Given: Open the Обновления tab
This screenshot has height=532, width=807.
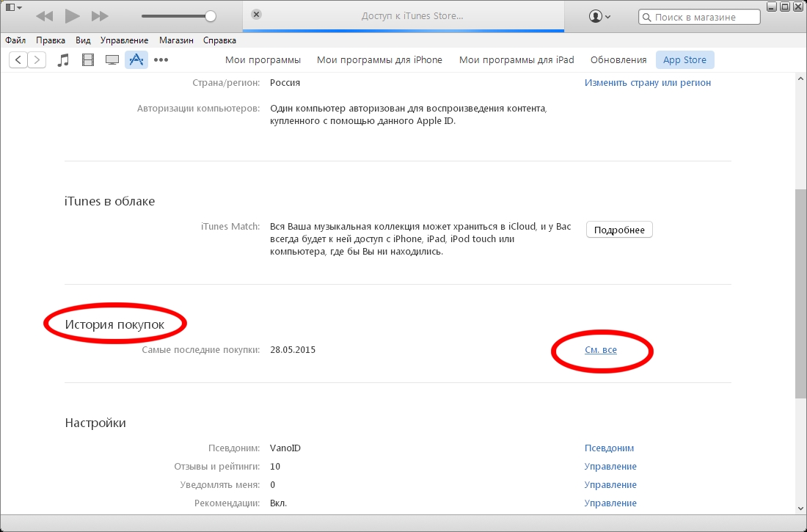Looking at the screenshot, I should pos(618,59).
